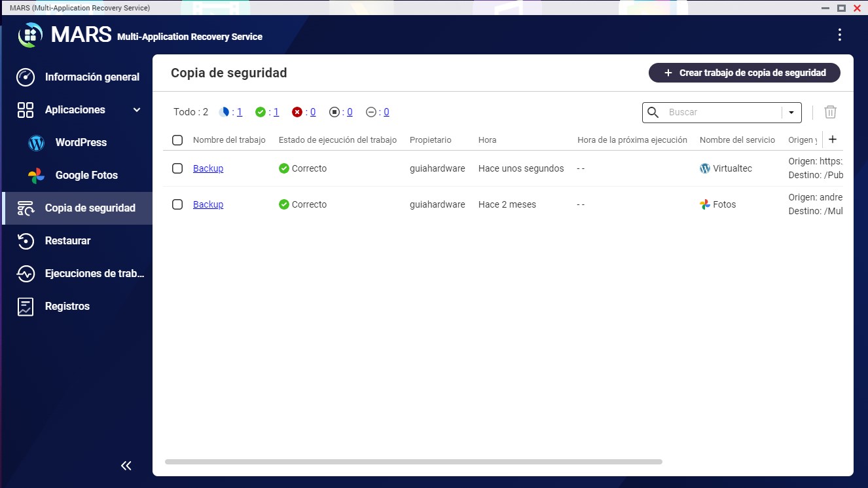Click the search magnifier icon
The height and width of the screenshot is (488, 868).
[x=653, y=113]
